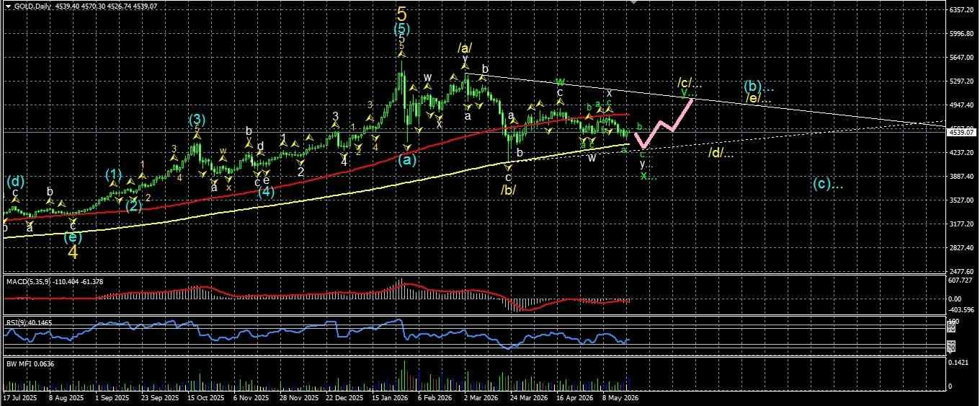Viewport: 980px width, 406px height.
Task: Open the chart menu arrow beside GOLD,Daily
Action: pyautogui.click(x=8, y=5)
